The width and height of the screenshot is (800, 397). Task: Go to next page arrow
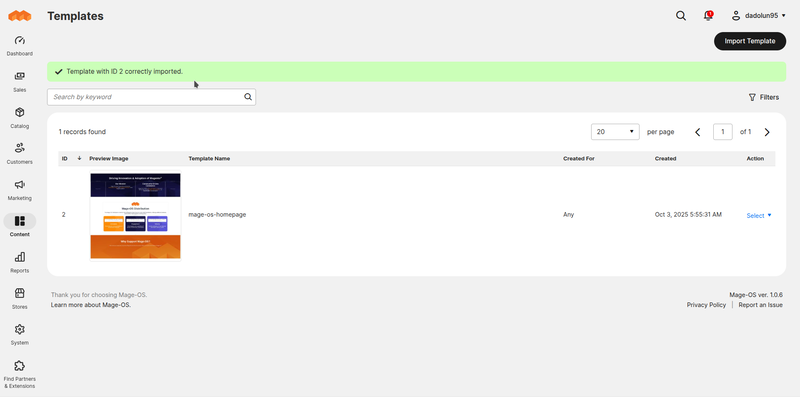tap(767, 132)
